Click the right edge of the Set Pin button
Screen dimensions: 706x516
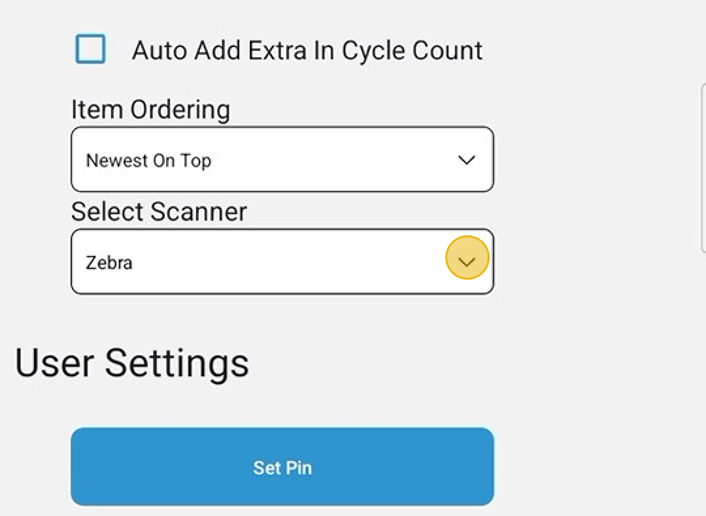click(483, 467)
